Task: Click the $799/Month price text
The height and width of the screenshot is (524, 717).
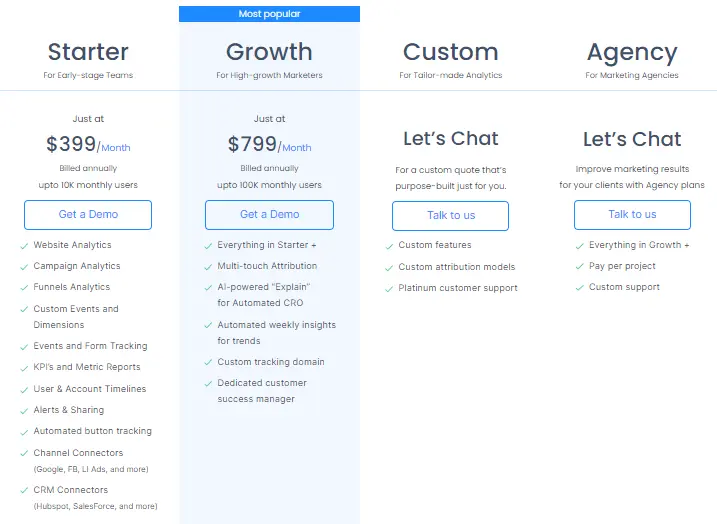Action: pyautogui.click(x=269, y=145)
